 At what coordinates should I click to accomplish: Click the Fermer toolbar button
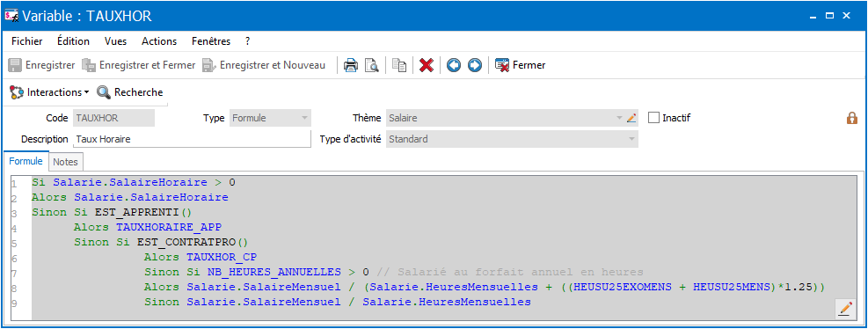(521, 65)
